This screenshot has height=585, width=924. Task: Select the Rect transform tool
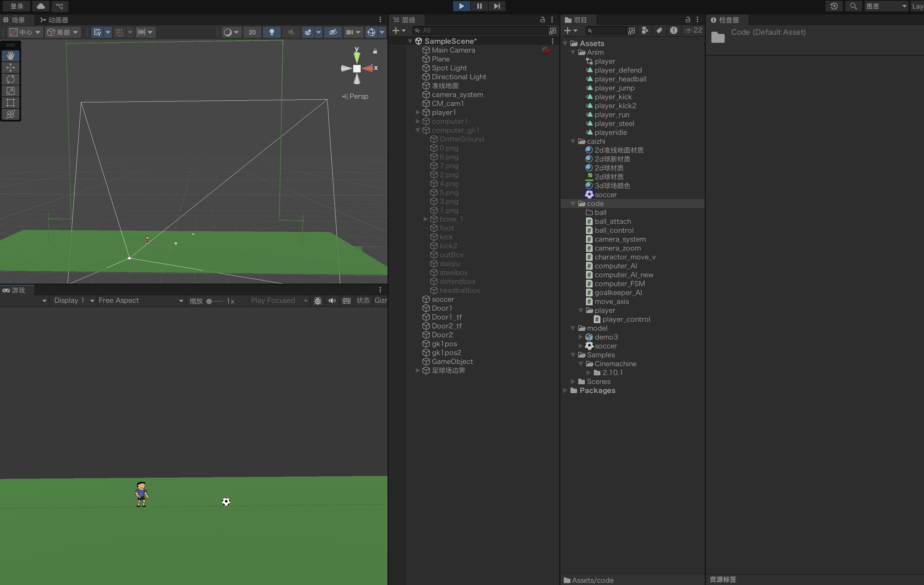(10, 103)
